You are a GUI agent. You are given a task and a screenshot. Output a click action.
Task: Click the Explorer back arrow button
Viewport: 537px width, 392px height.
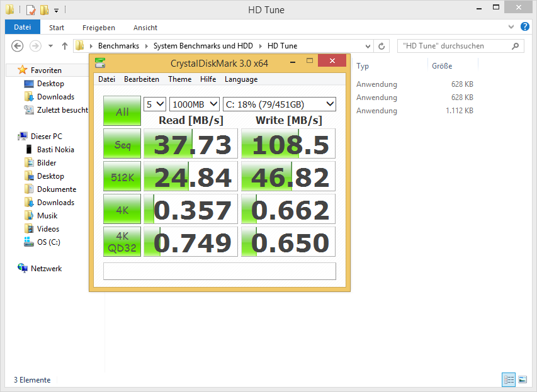click(x=18, y=46)
